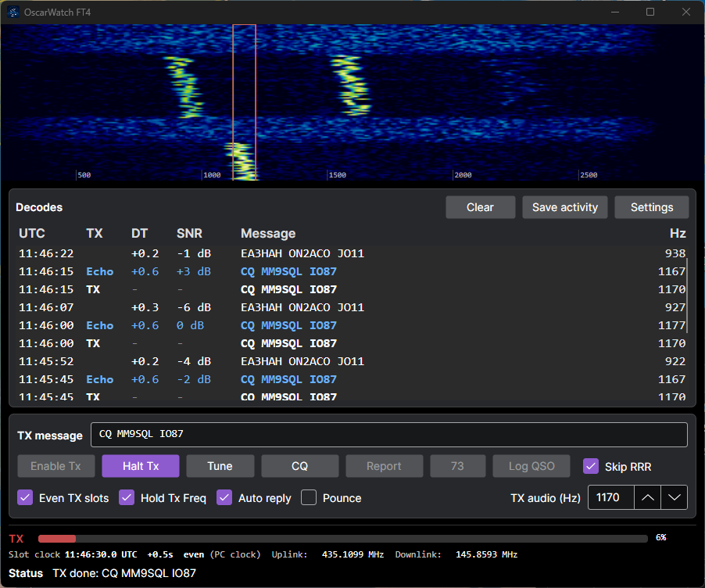Minimize the OscarWatch FT4 window
This screenshot has width=705, height=588.
pyautogui.click(x=615, y=13)
